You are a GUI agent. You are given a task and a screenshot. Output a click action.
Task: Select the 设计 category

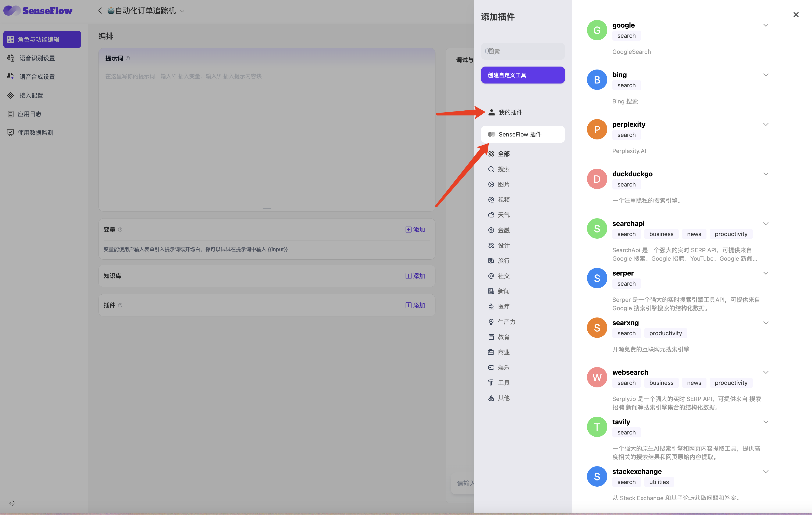tap(499, 246)
